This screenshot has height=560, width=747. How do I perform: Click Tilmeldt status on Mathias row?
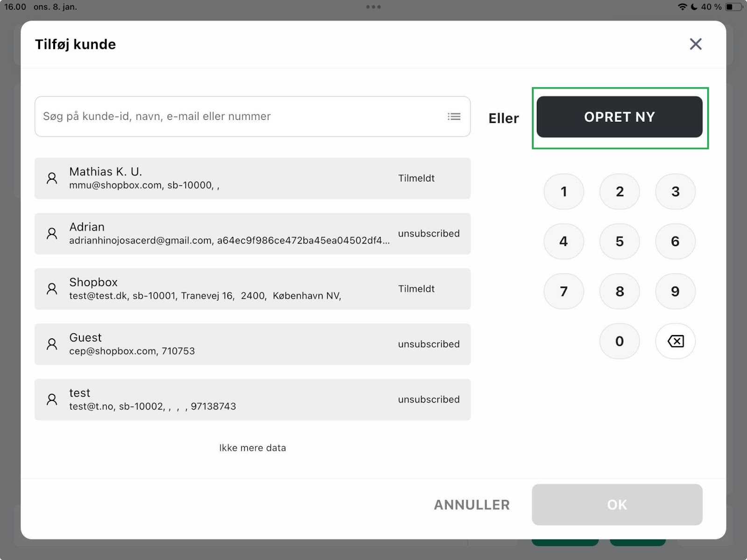tap(416, 178)
